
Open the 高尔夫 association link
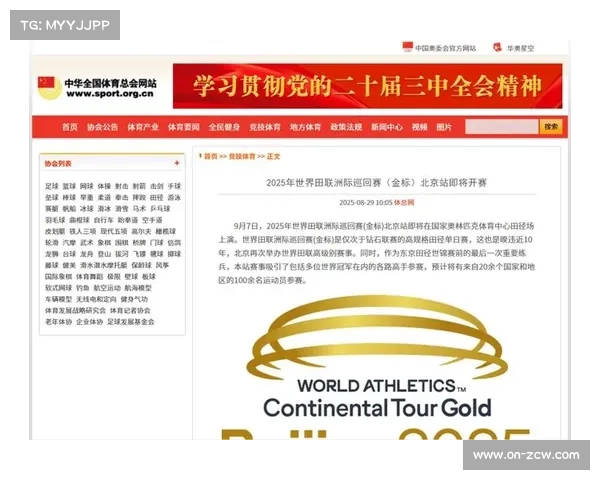tap(141, 231)
